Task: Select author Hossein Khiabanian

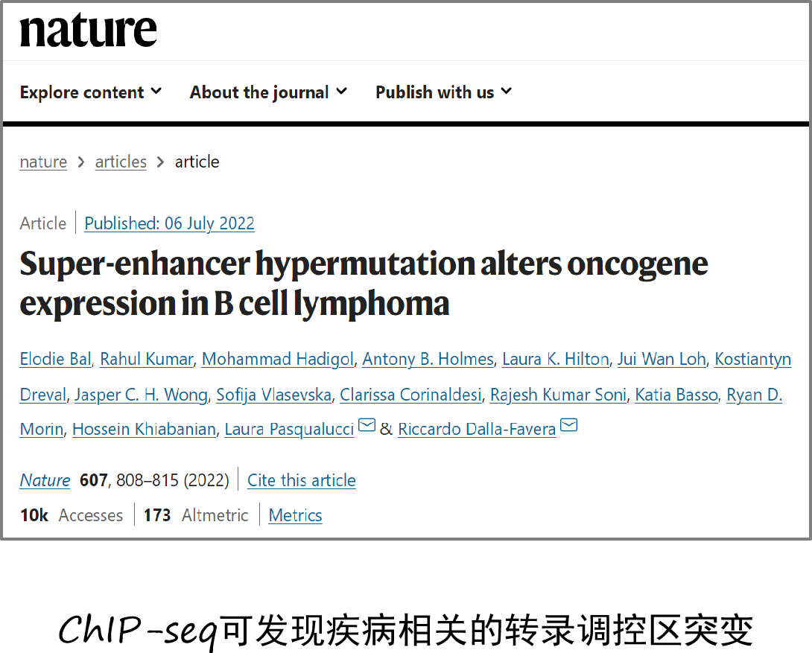Action: point(143,430)
